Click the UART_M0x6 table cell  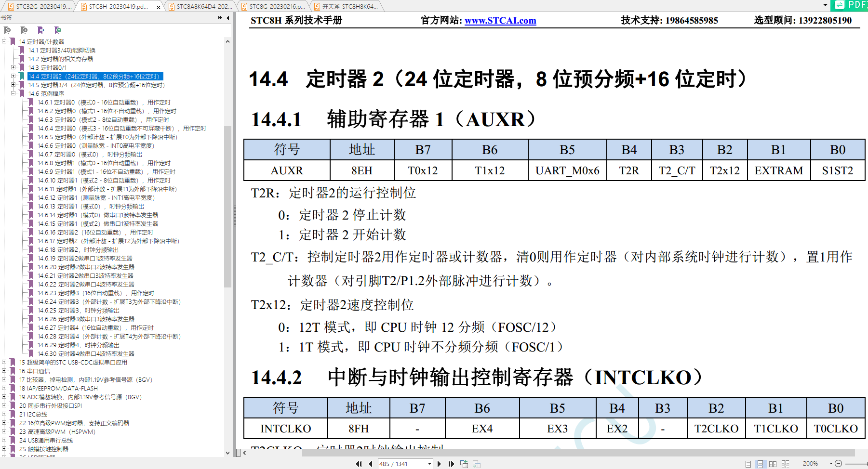tap(567, 170)
